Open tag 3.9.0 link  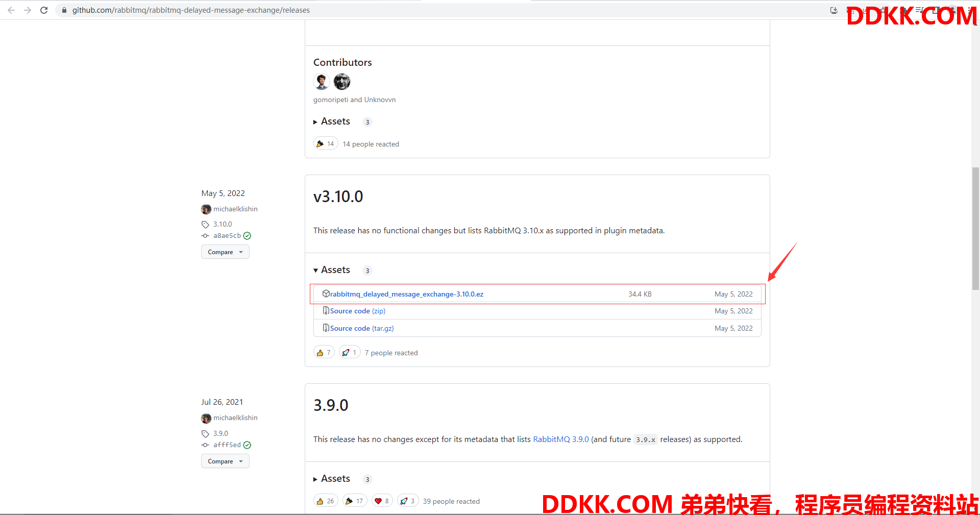pyautogui.click(x=220, y=434)
